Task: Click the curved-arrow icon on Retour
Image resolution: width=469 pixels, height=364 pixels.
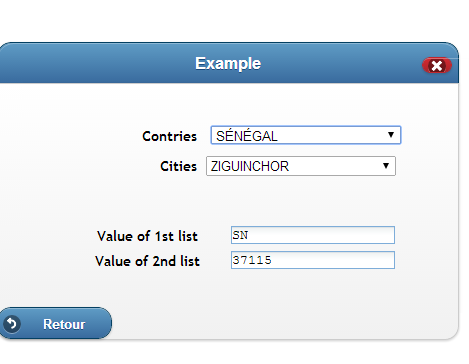Action: 12,324
